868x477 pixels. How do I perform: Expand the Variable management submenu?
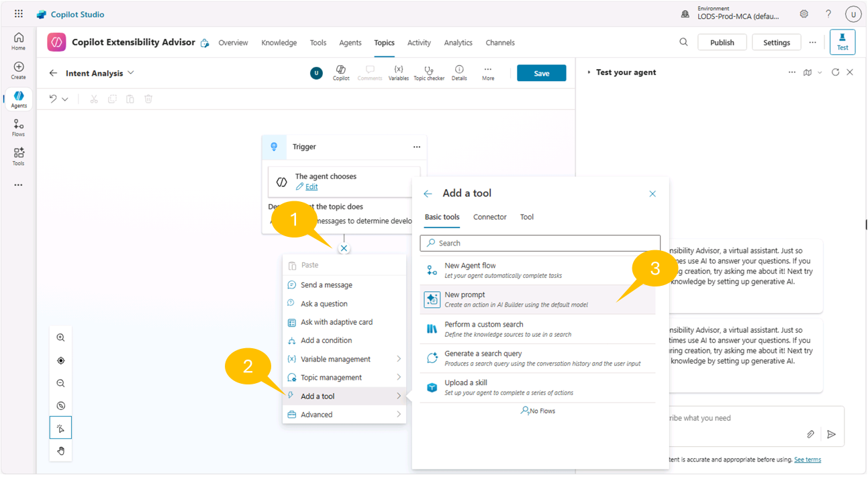[x=344, y=359]
